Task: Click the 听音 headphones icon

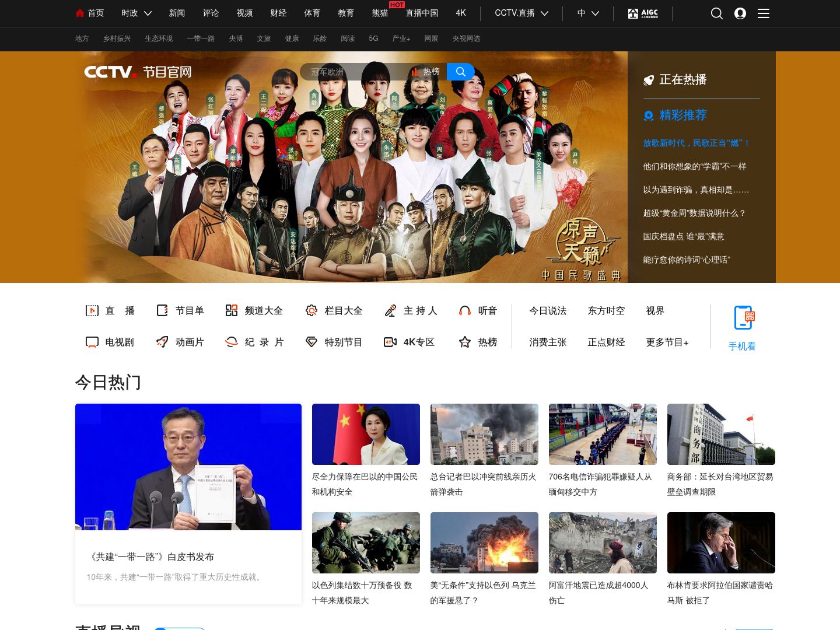Action: point(465,311)
